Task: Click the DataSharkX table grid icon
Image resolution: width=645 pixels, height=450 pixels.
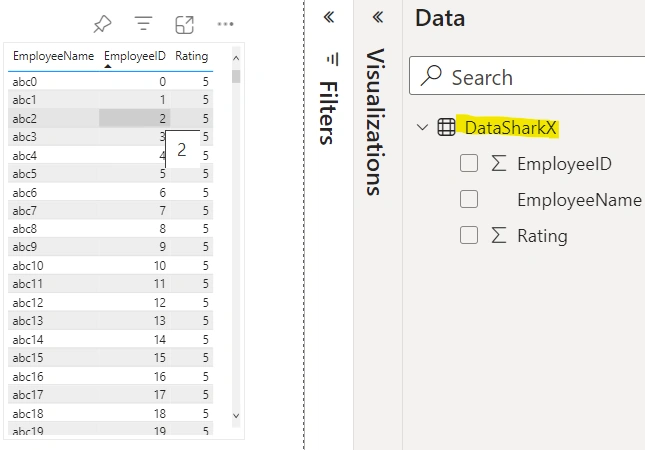Action: coord(446,127)
